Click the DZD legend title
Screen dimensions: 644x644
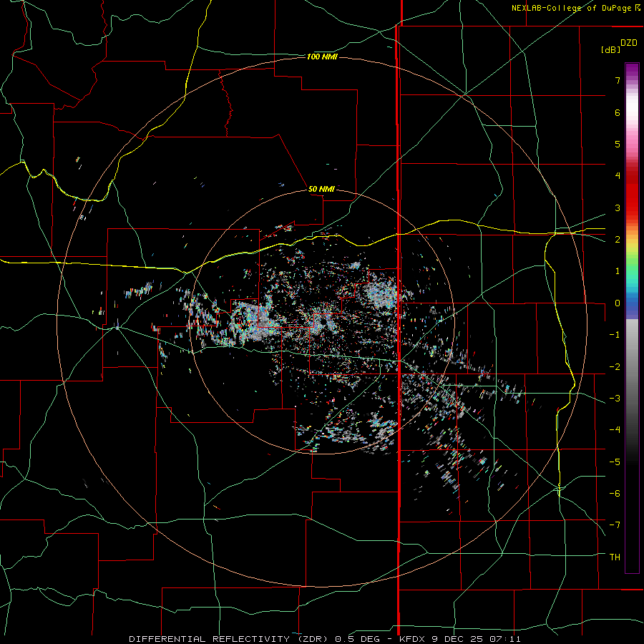pos(629,43)
